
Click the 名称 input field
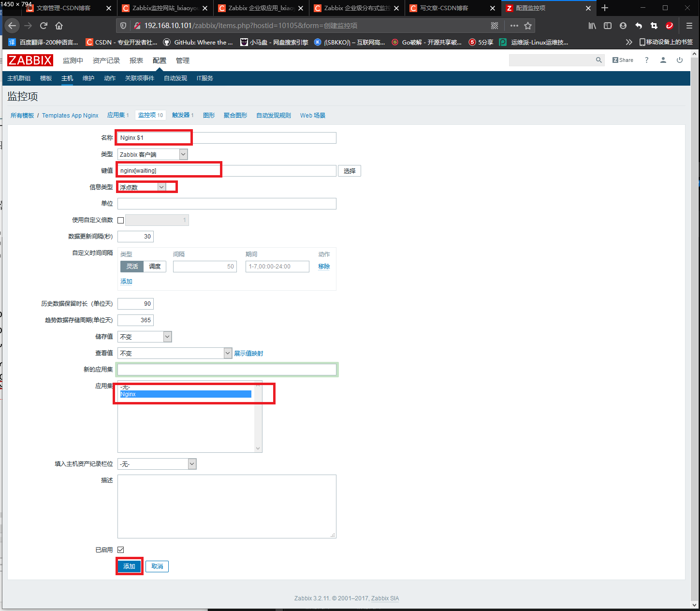click(x=227, y=138)
